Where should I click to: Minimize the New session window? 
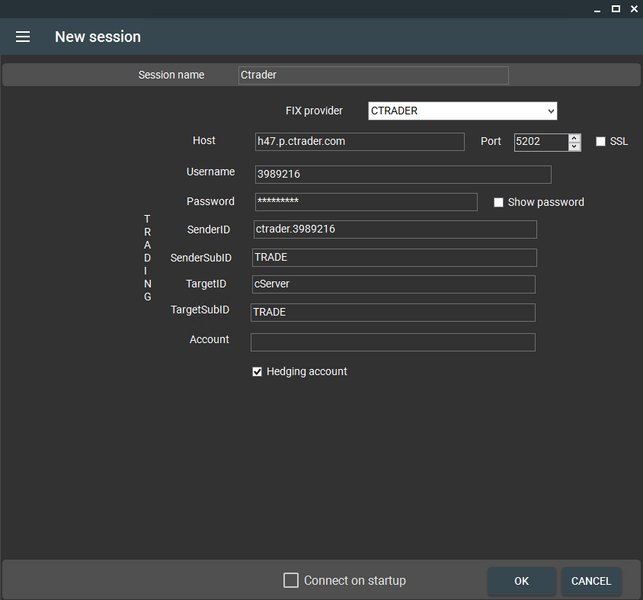(597, 8)
